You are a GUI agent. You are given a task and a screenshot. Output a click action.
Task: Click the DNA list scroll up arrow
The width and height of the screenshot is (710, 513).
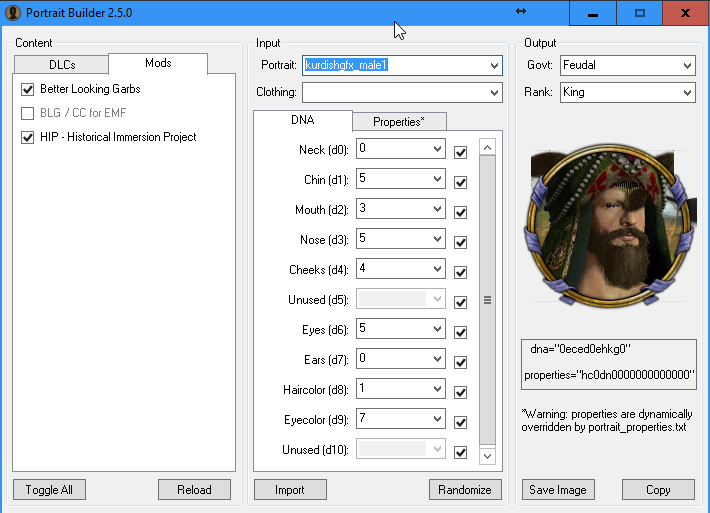(x=488, y=148)
